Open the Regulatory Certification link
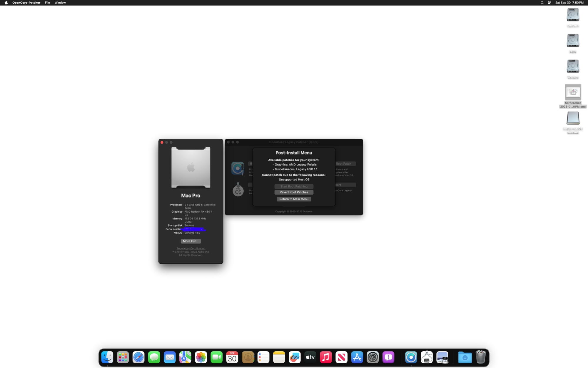 [x=191, y=248]
